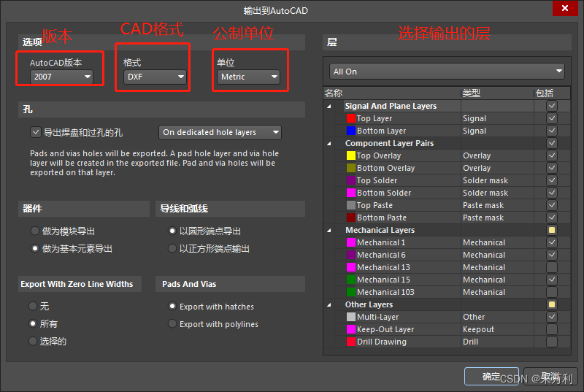584x392 pixels.
Task: Open the AutoCAD版本 2007 dropdown
Action: [61, 77]
